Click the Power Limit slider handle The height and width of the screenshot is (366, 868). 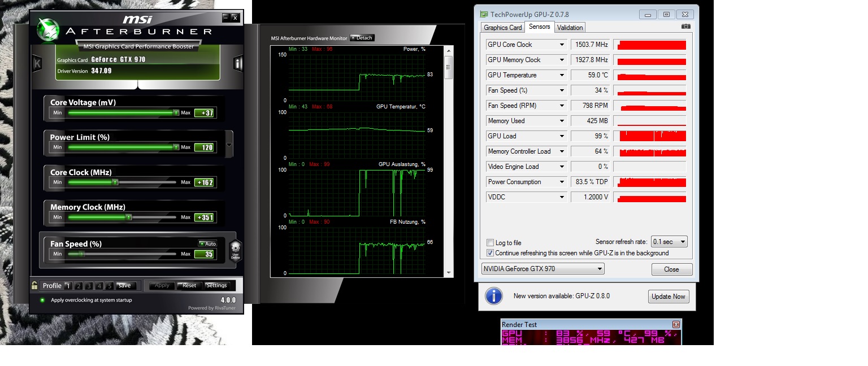(176, 147)
